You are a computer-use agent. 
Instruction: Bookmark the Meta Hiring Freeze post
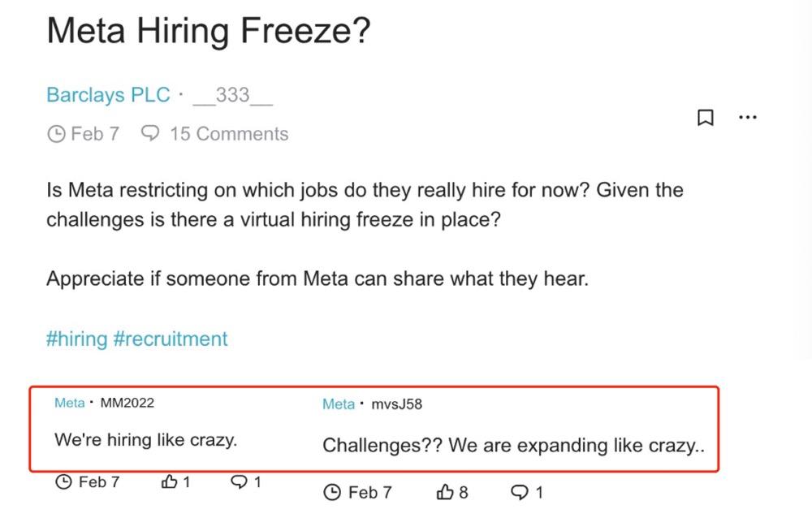[706, 118]
